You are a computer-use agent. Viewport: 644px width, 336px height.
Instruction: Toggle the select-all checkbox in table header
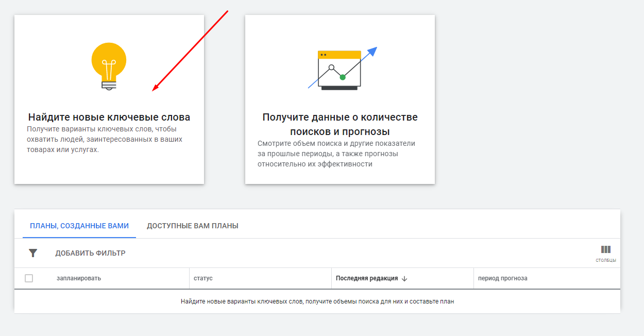tap(29, 278)
